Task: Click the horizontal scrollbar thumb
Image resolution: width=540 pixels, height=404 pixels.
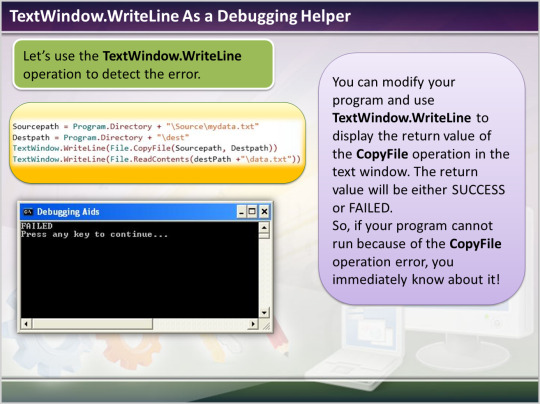Action: click(x=92, y=324)
